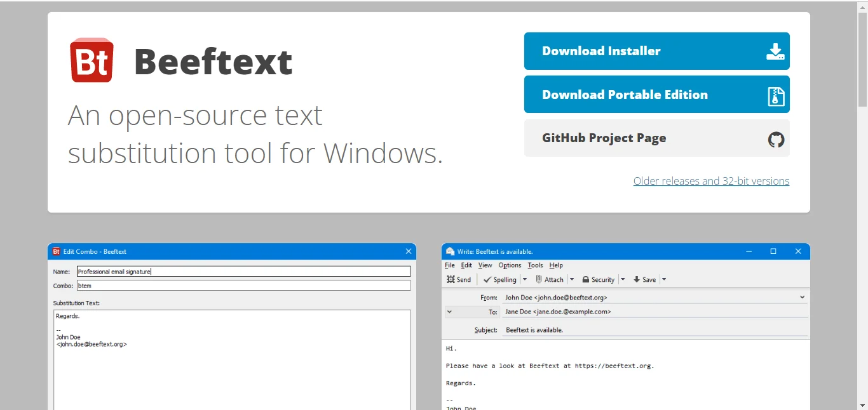Click the email body text area
This screenshot has width=868, height=410.
[626, 375]
